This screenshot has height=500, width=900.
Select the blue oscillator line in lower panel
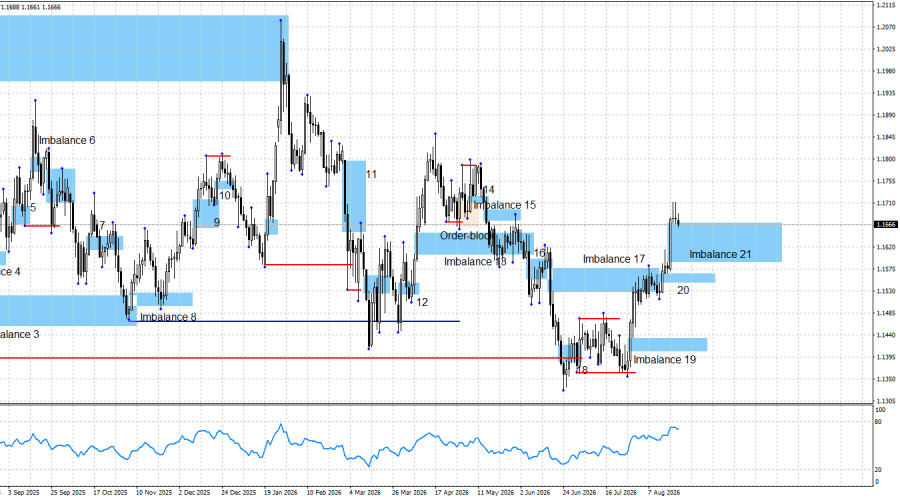point(339,445)
